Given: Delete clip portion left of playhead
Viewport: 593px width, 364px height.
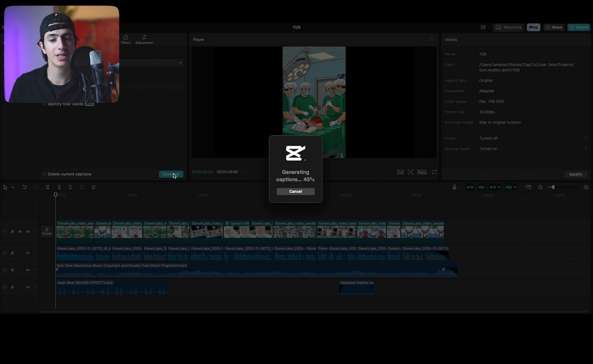Looking at the screenshot, I should click(59, 187).
